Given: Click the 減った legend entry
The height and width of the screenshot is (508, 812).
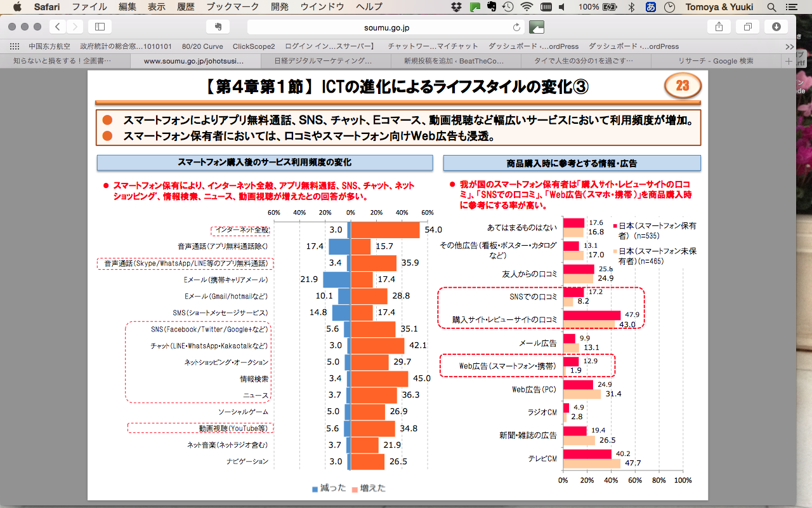Looking at the screenshot, I should pos(329,488).
